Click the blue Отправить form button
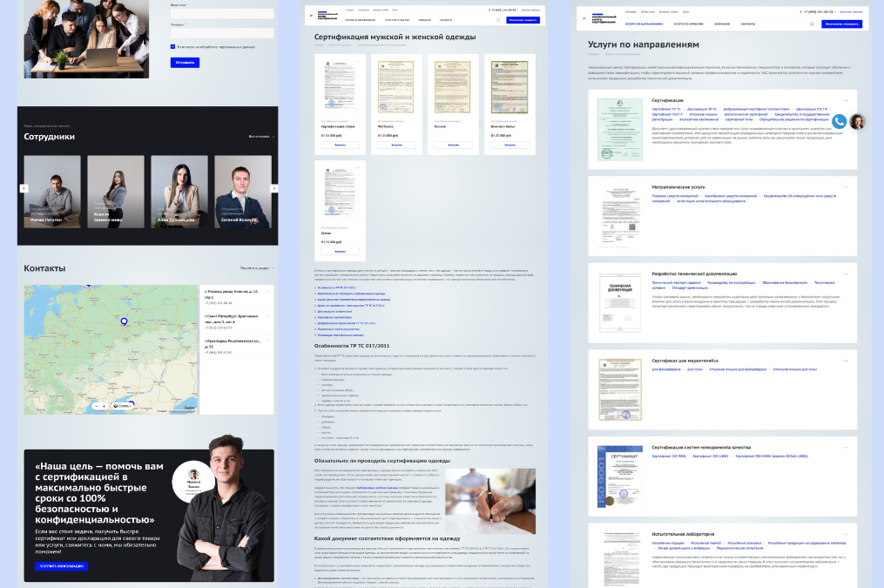Image resolution: width=884 pixels, height=588 pixels. (x=185, y=63)
